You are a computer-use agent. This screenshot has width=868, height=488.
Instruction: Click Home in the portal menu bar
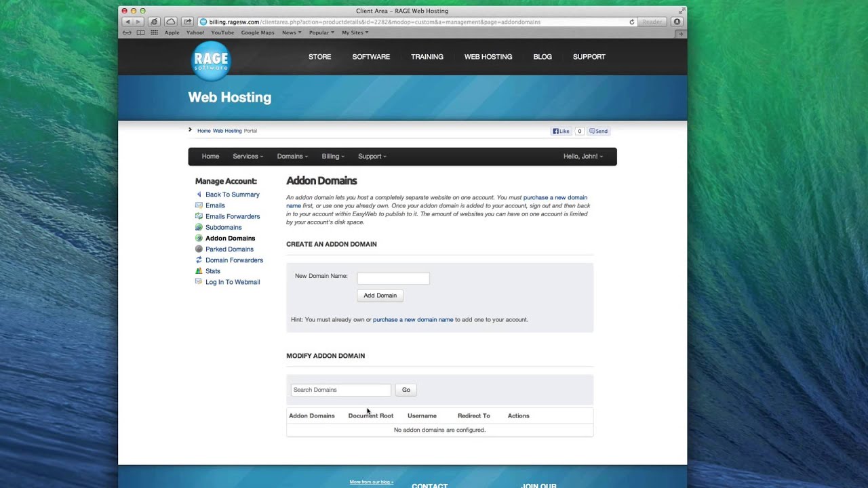(x=210, y=157)
